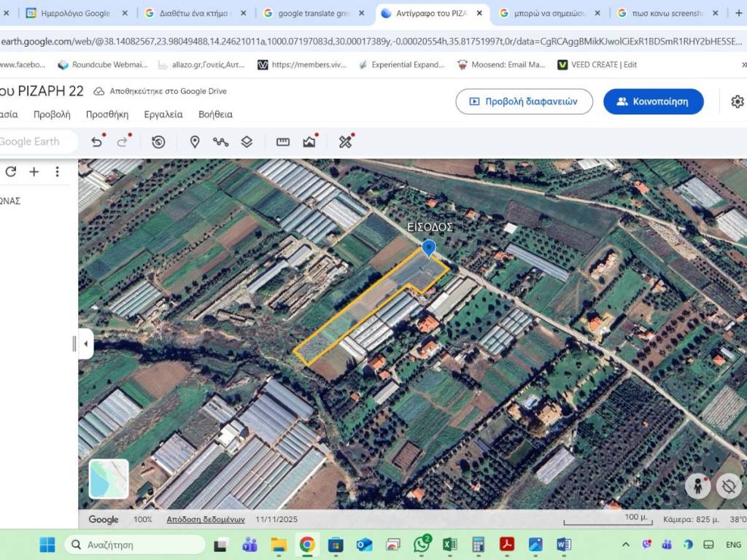Click the blue ΕΙΣΟΔΟΣ placemark pin
This screenshot has width=747, height=560.
[x=429, y=248]
